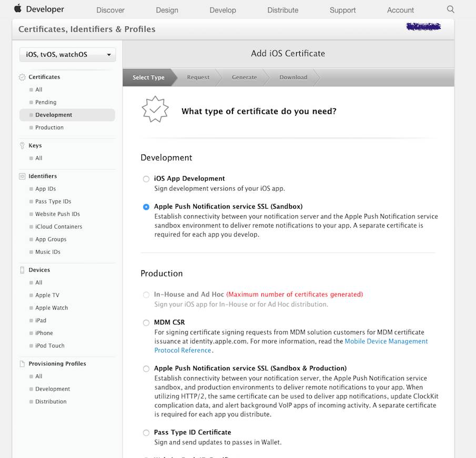Click the Request step in the wizard
Viewport: 476px width, 458px height.
coord(198,77)
